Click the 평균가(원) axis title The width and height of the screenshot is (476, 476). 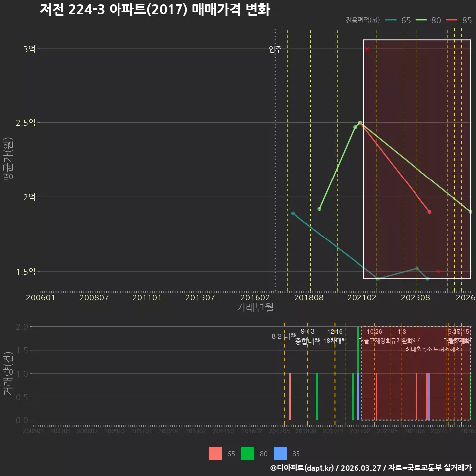pyautogui.click(x=8, y=159)
